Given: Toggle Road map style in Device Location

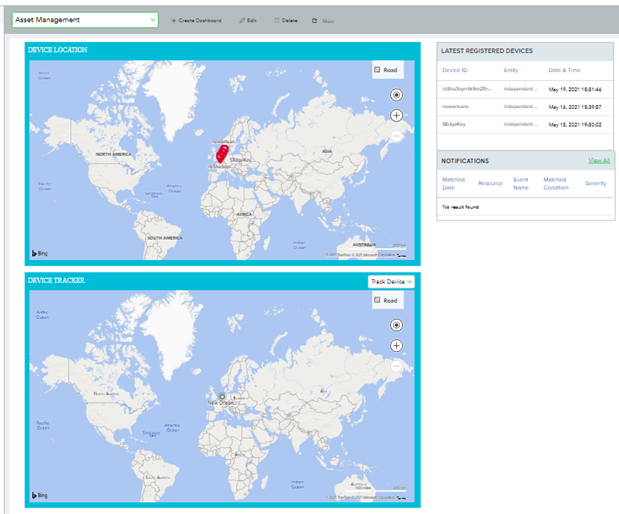Looking at the screenshot, I should 385,70.
